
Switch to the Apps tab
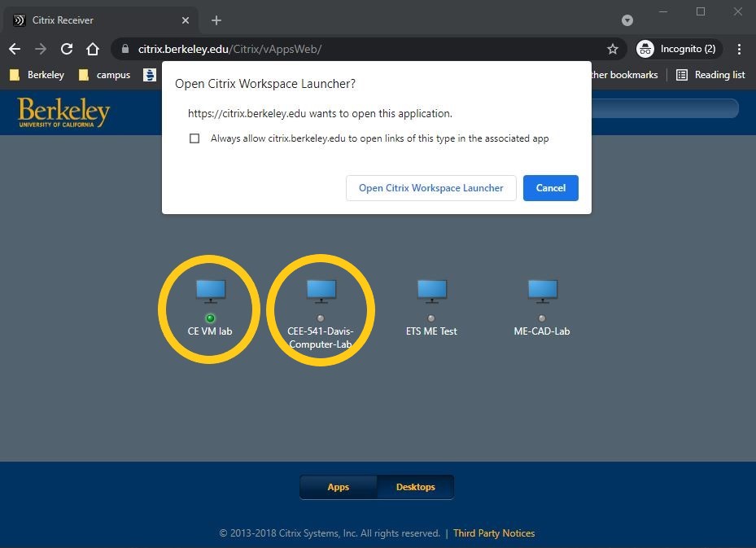[339, 487]
